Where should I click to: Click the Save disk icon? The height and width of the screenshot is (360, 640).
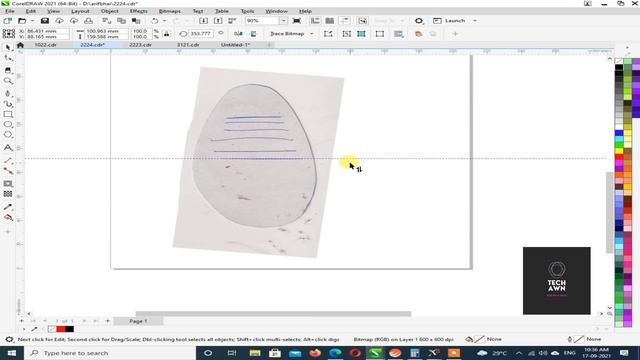pyautogui.click(x=44, y=20)
